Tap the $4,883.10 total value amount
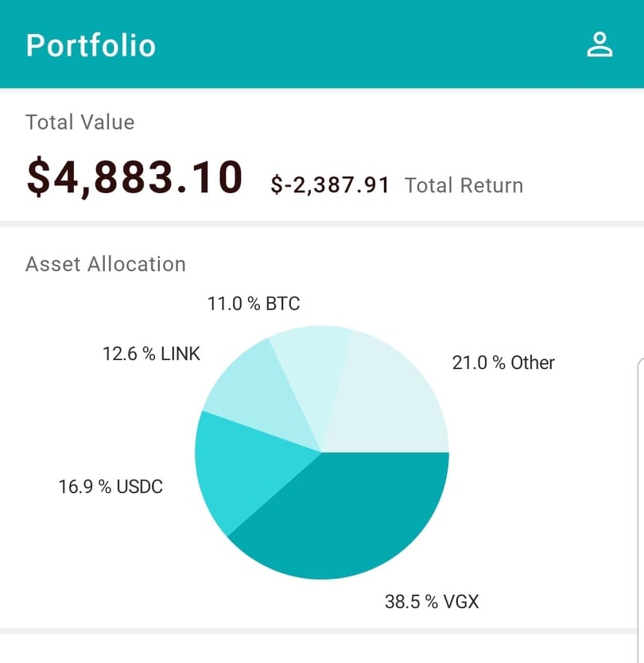Screen dimensions: 644x663 pos(134,177)
